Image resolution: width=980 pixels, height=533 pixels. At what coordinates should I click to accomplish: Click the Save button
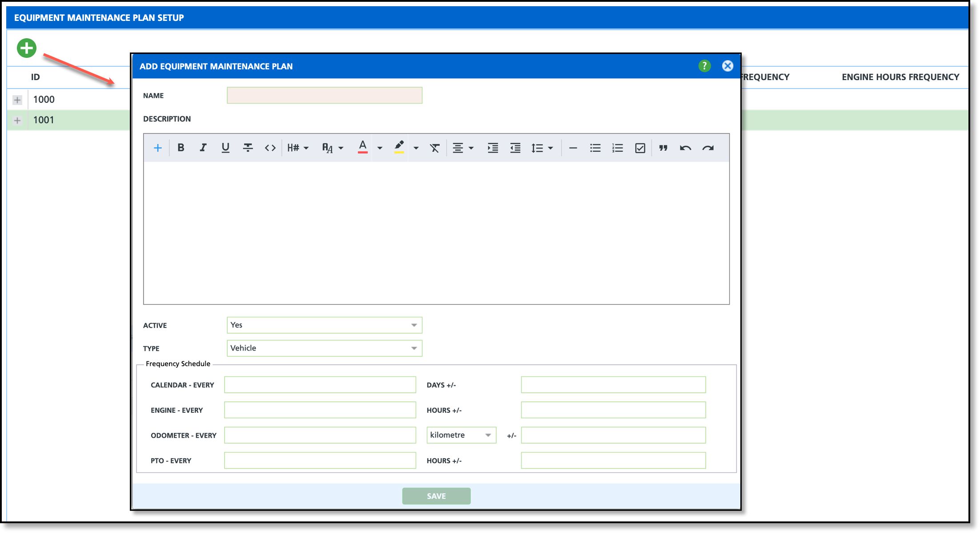click(x=436, y=496)
